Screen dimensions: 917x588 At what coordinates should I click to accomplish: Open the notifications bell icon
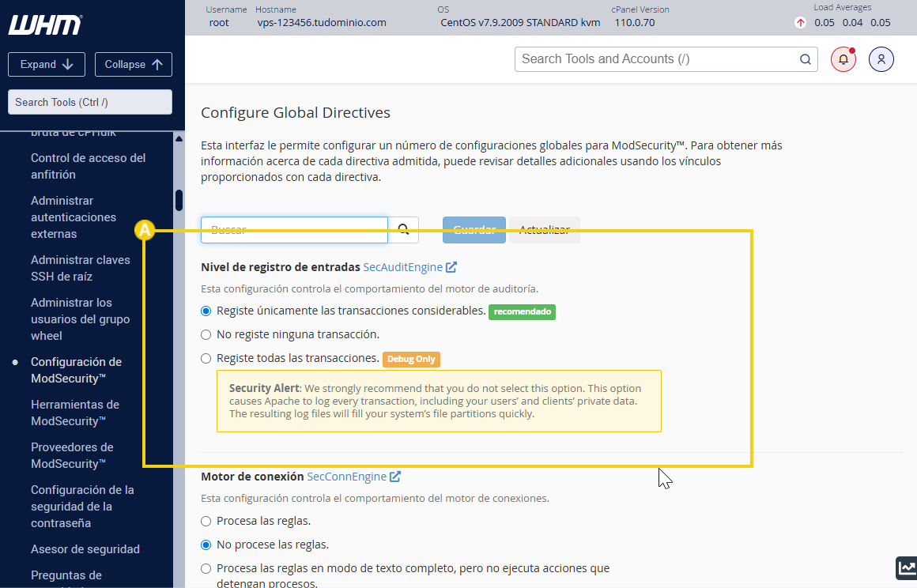[843, 59]
